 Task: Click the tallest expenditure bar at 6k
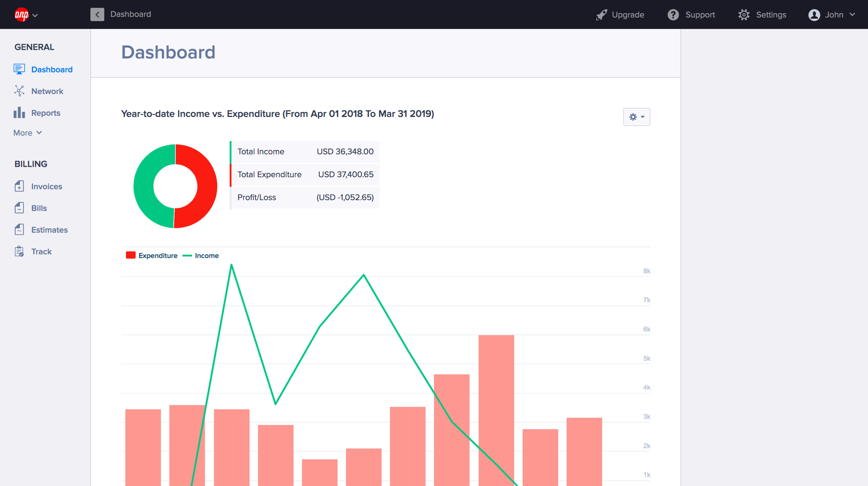coord(496,410)
